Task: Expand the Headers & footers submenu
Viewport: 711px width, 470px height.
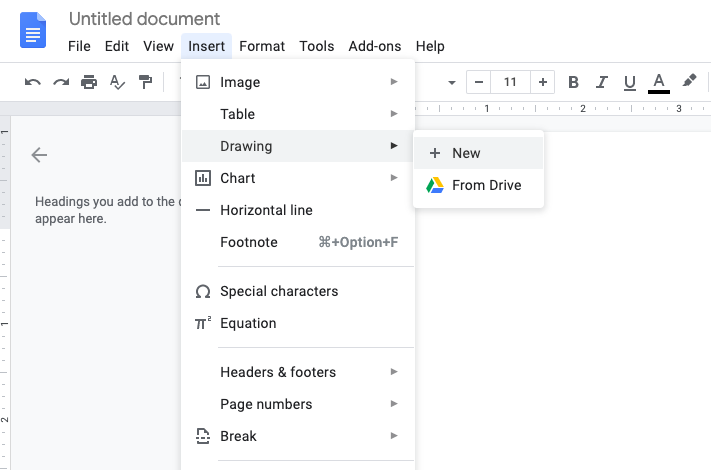Action: (297, 372)
